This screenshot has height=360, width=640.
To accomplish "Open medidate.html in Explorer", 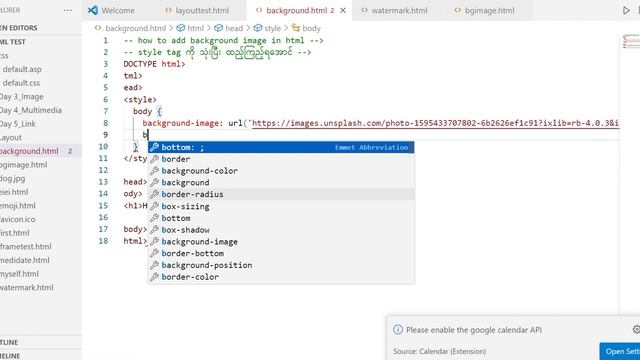I will (x=41, y=260).
